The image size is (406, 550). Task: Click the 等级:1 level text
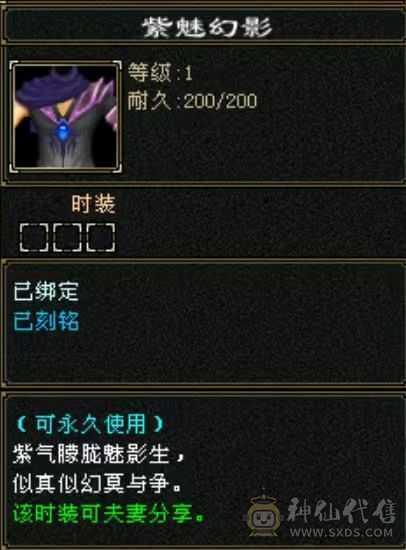pyautogui.click(x=160, y=73)
